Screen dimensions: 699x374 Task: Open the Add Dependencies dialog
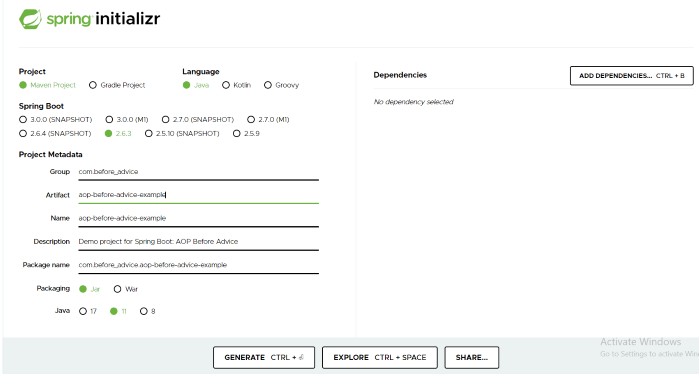click(632, 76)
